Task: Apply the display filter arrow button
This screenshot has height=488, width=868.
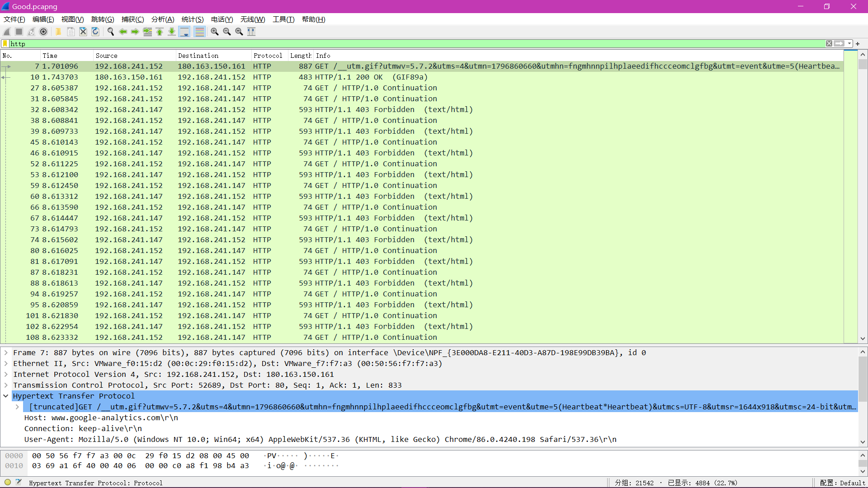Action: (x=839, y=44)
